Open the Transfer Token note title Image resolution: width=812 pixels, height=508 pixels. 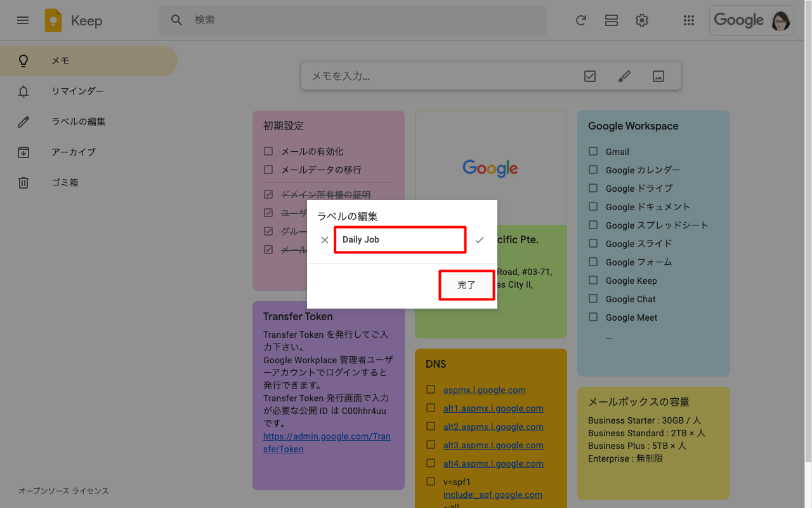pyautogui.click(x=298, y=316)
